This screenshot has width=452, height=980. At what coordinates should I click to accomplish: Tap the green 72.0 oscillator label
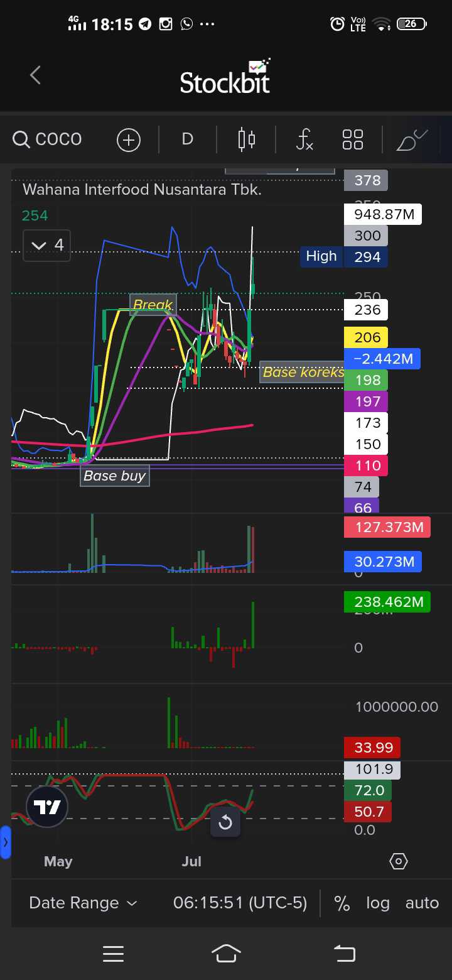click(368, 790)
